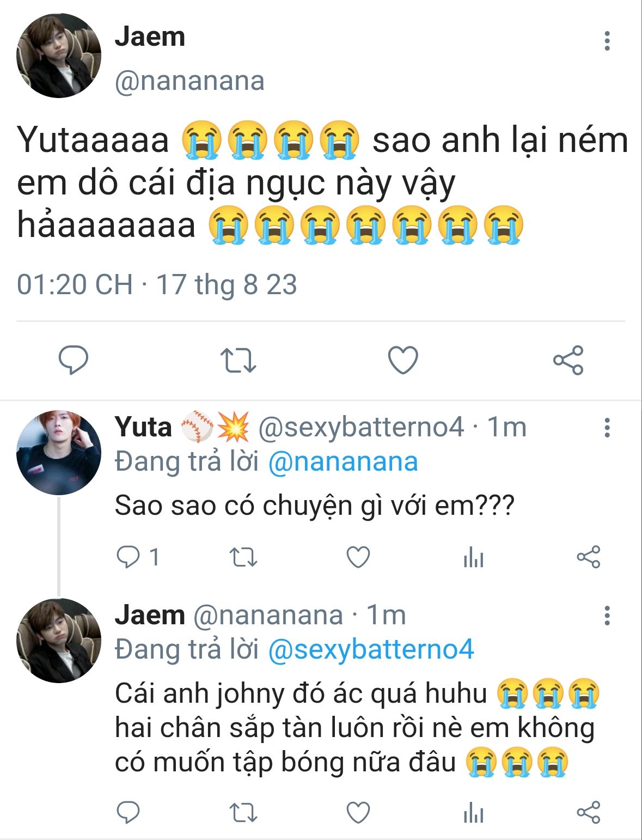Open more options for main tweet
Viewport: 642px width, 840px height.
point(607,41)
